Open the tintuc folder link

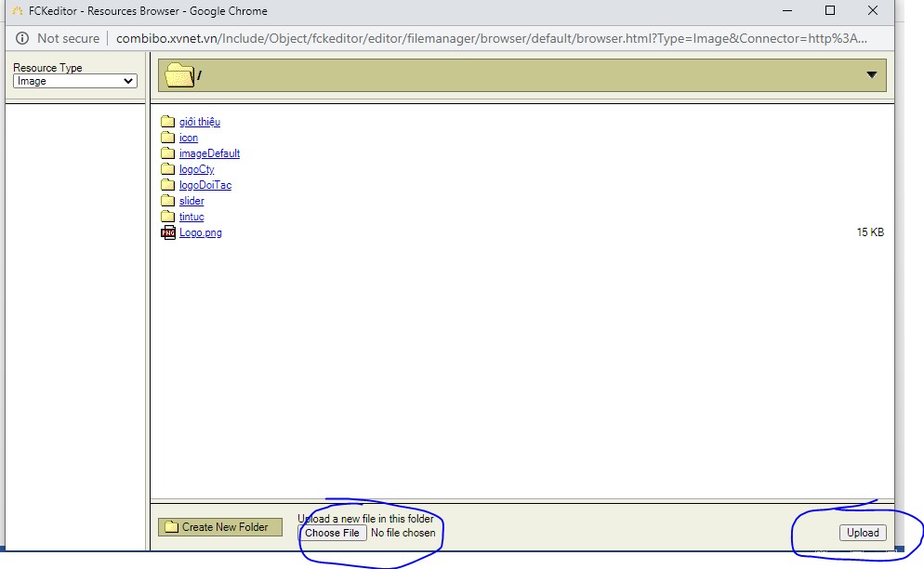click(x=191, y=217)
